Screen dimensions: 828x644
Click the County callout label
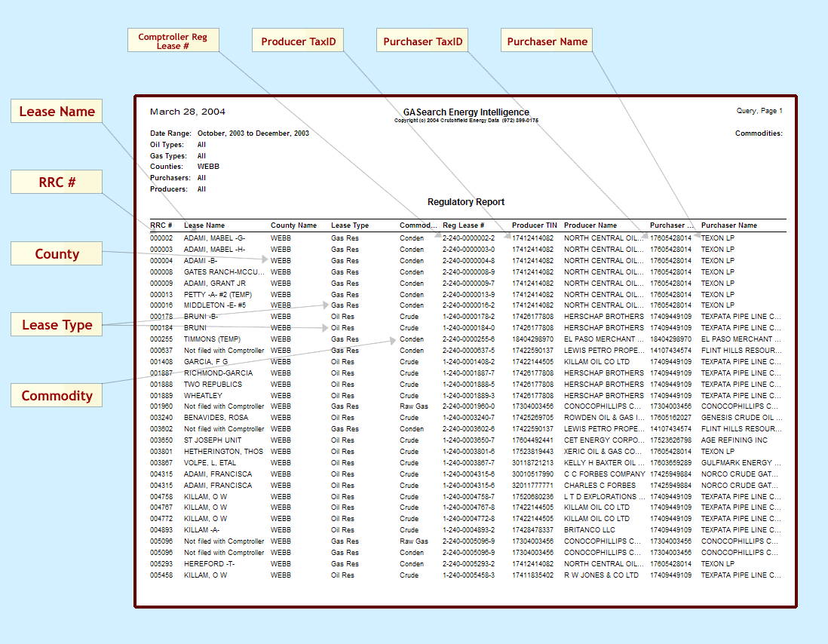(57, 254)
